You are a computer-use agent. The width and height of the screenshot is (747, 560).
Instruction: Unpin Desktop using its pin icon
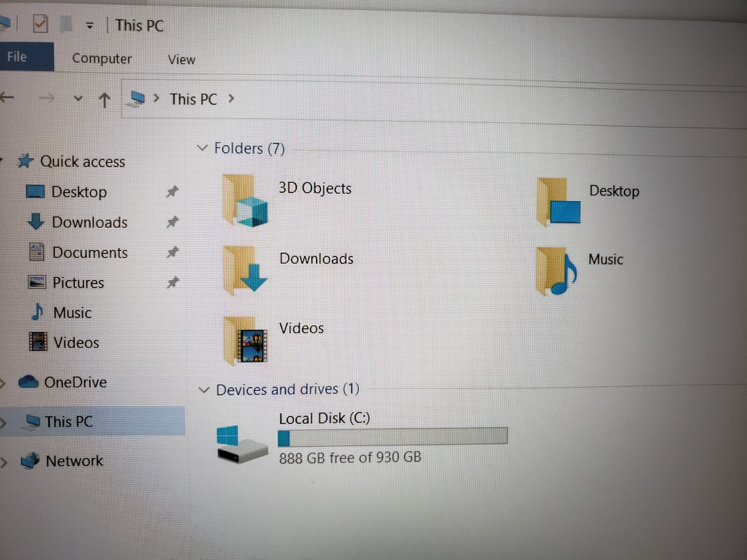[172, 191]
